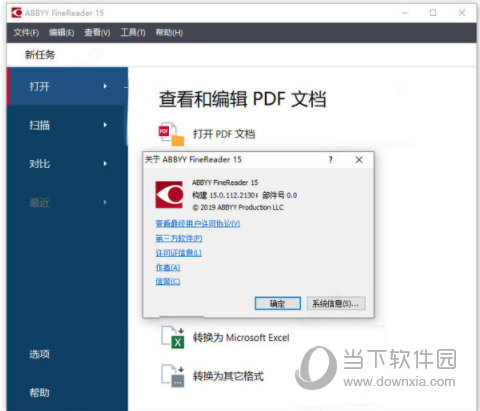Expand the 对比 sidebar arrow

click(105, 164)
